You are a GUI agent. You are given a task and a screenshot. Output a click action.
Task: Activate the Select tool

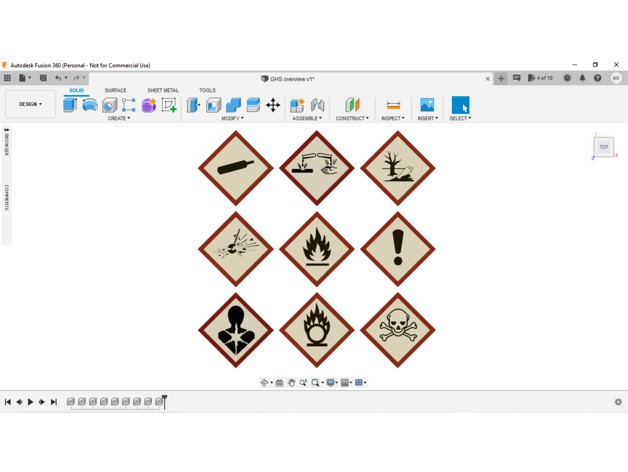pos(460,105)
